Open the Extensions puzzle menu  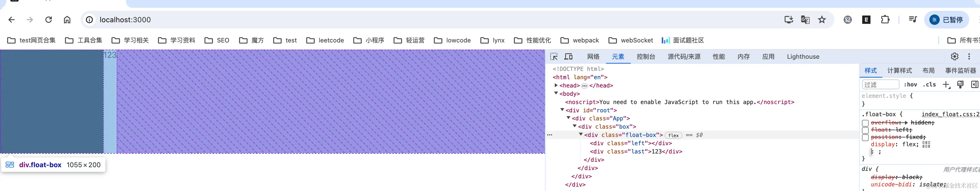(x=885, y=20)
